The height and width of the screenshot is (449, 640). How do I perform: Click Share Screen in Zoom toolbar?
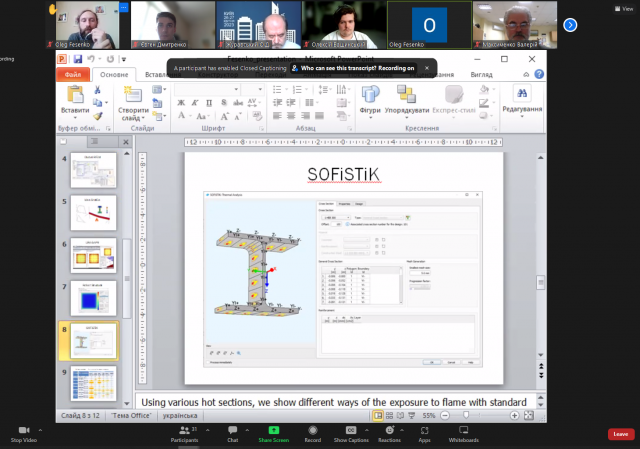[x=273, y=434]
